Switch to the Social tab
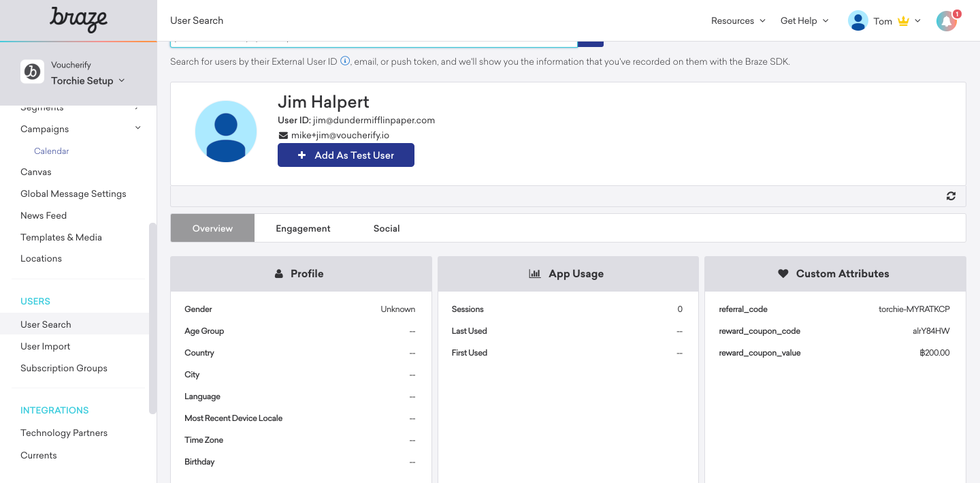Viewport: 980px width, 483px height. pyautogui.click(x=387, y=228)
